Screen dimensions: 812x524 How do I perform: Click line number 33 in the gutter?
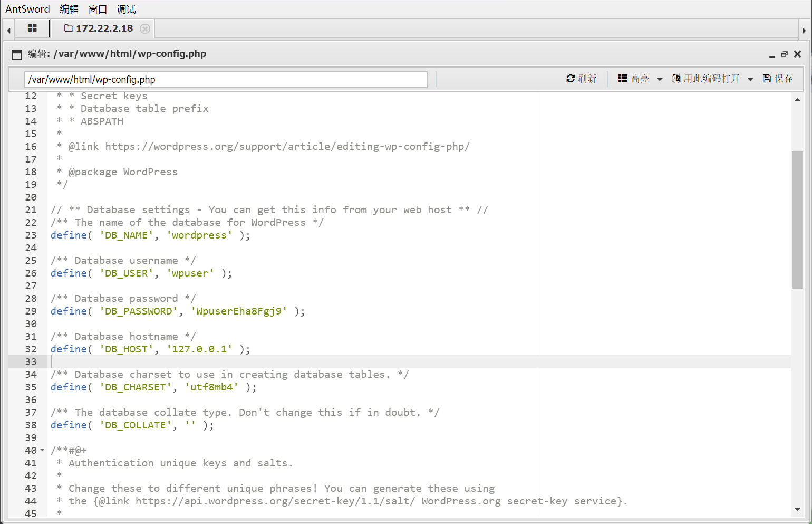(31, 362)
